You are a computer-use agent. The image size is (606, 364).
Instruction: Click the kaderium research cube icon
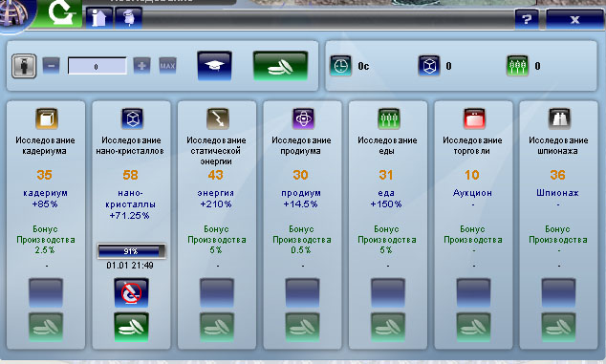[x=47, y=118]
